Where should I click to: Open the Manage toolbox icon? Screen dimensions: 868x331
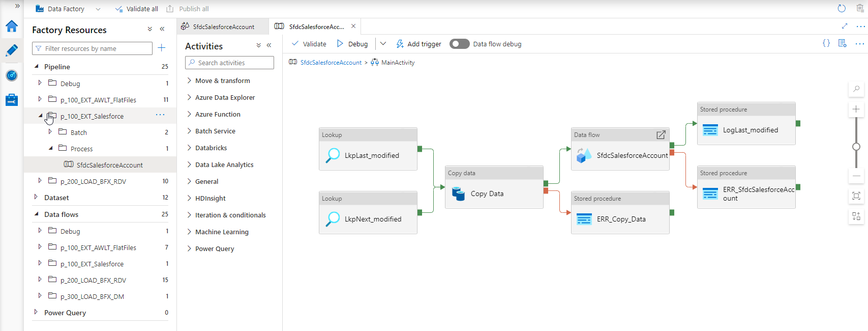(x=12, y=100)
